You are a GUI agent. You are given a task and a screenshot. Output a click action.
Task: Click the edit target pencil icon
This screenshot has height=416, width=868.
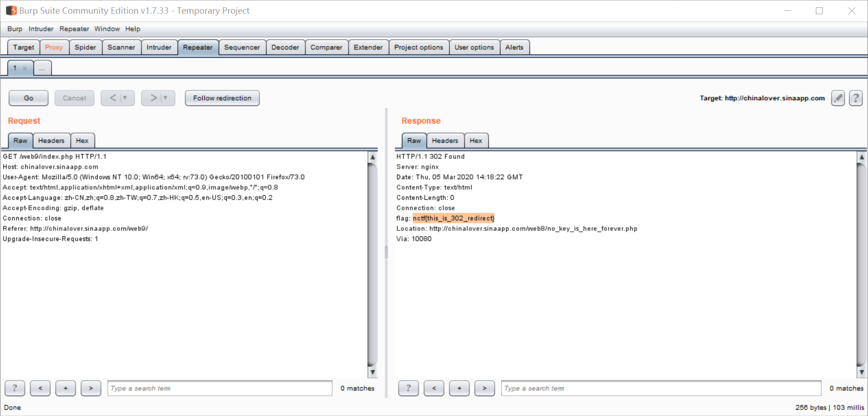838,98
